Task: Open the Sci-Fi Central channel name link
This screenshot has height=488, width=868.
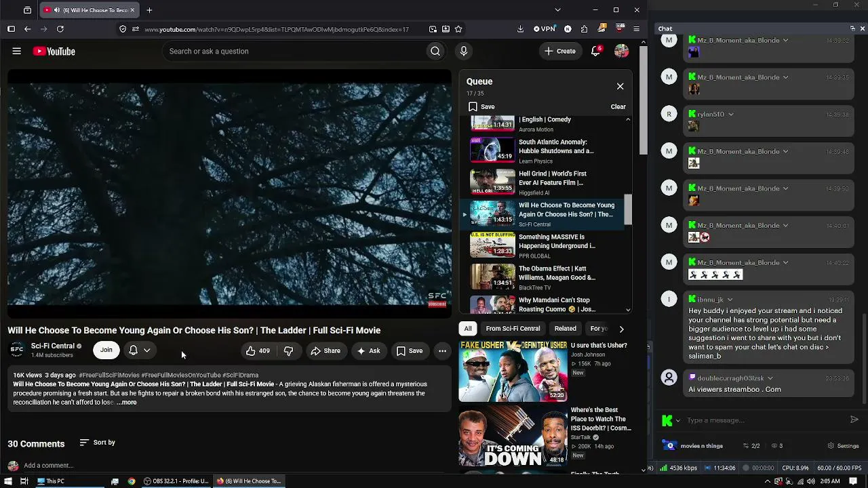Action: (53, 346)
